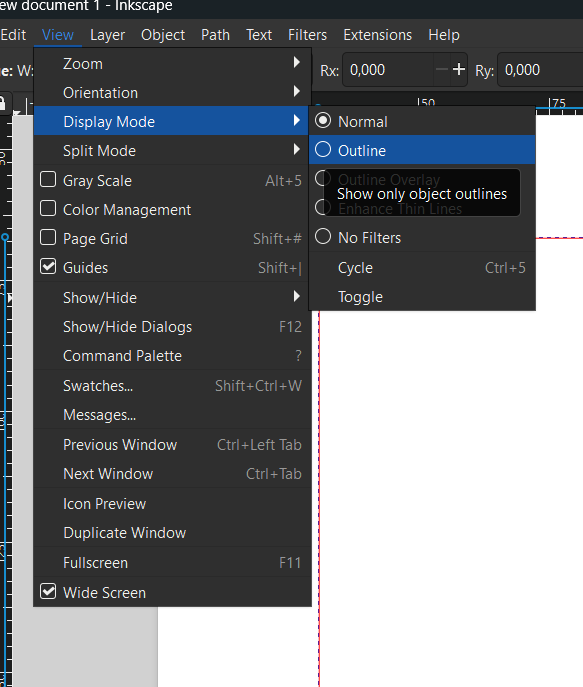Open the Command Palette
The width and height of the screenshot is (583, 687).
pyautogui.click(x=172, y=355)
